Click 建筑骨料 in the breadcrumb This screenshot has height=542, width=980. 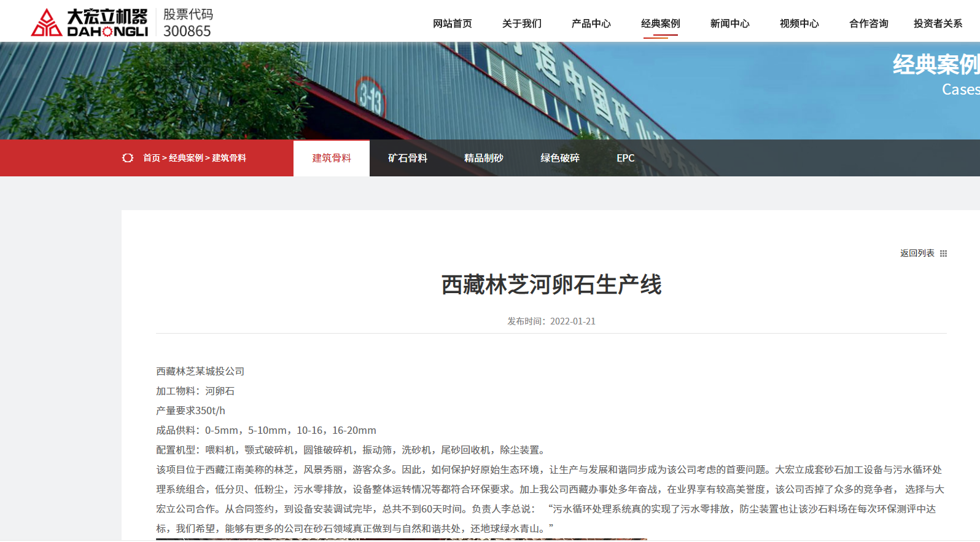[x=229, y=158]
